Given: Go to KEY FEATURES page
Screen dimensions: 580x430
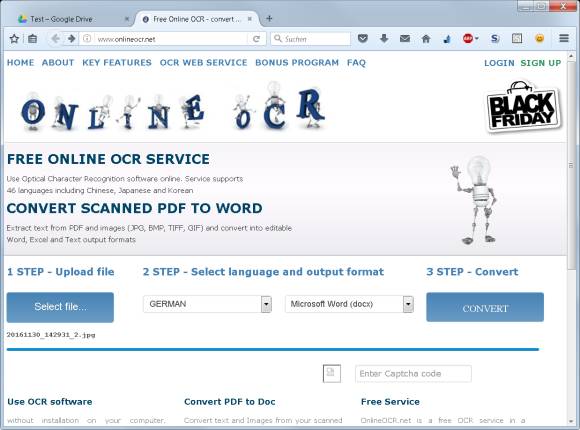Looking at the screenshot, I should click(x=117, y=63).
